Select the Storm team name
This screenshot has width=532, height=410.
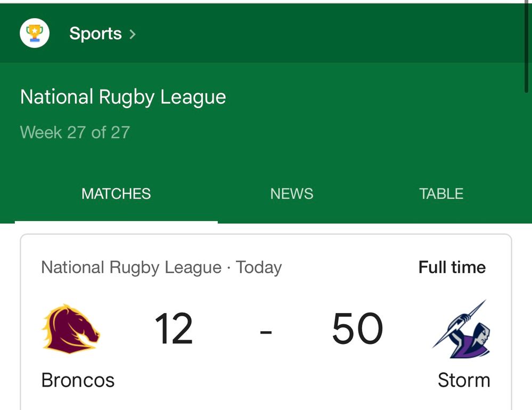[x=464, y=380]
